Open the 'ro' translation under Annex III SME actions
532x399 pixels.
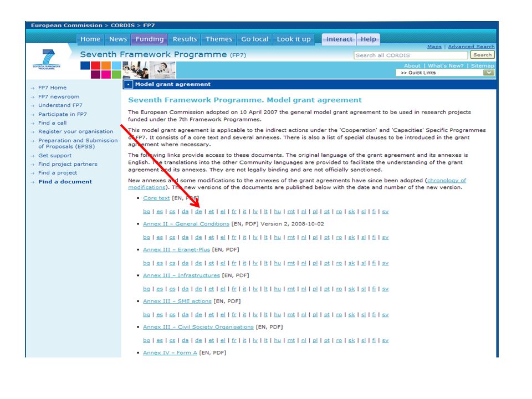click(x=339, y=315)
